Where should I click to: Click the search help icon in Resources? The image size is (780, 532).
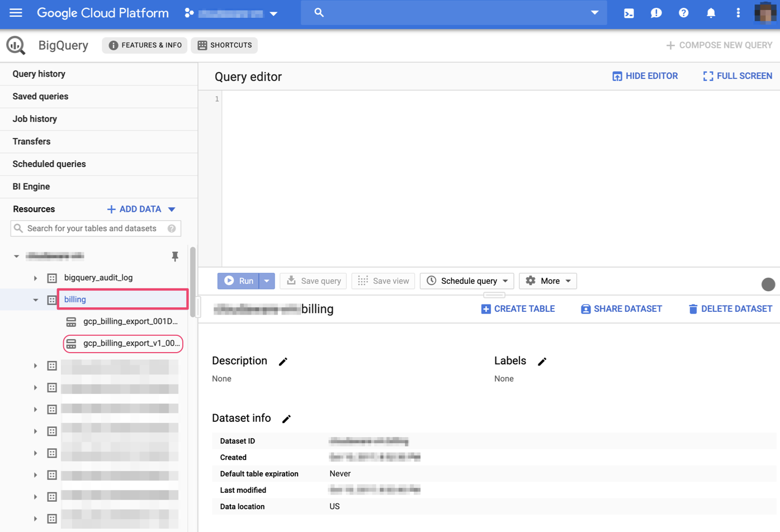[x=172, y=229]
